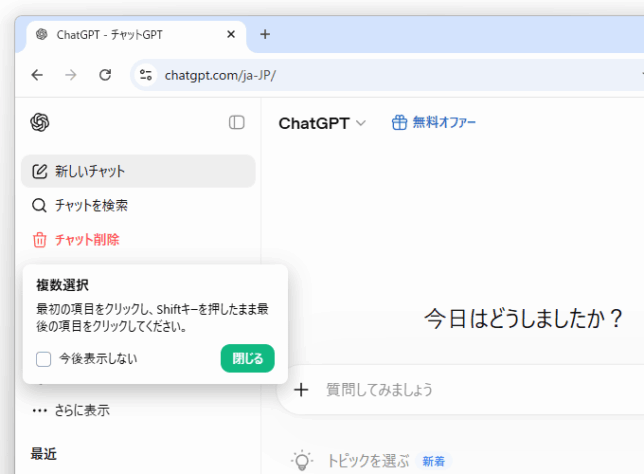Screen dimensions: 644x474
Task: Click the 今日はどうしましたか？ heading
Action: (x=524, y=319)
